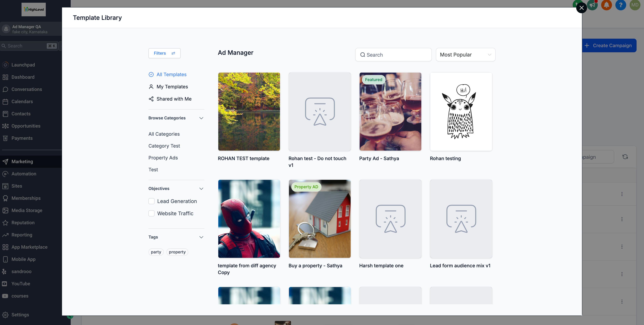
Task: Collapse the Objectives section chevron
Action: [201, 189]
